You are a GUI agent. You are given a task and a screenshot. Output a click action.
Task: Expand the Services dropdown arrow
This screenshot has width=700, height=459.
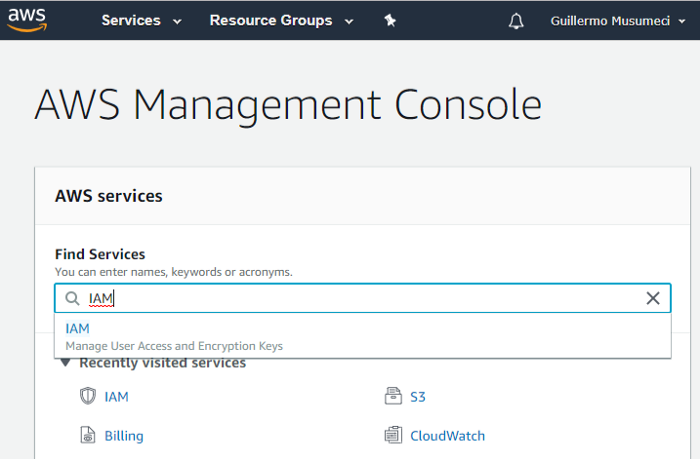177,21
